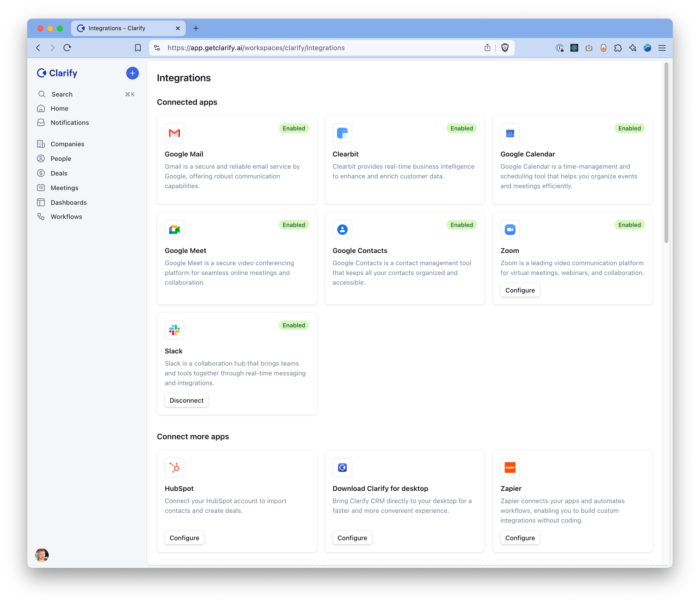Click the Enabled badge on Slack card

click(294, 325)
